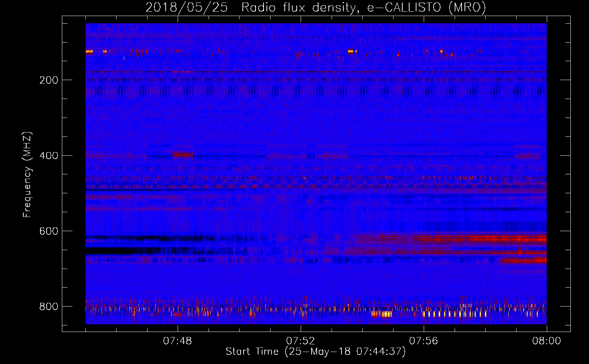Select the 'Frequency (MHZ)' axis label
The image size is (589, 364).
pyautogui.click(x=27, y=174)
